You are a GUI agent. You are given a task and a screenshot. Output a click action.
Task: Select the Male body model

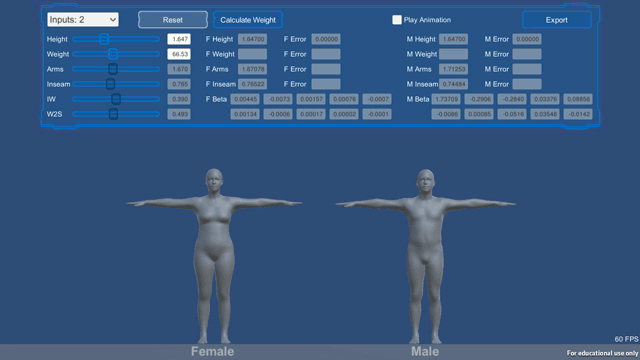(x=425, y=256)
